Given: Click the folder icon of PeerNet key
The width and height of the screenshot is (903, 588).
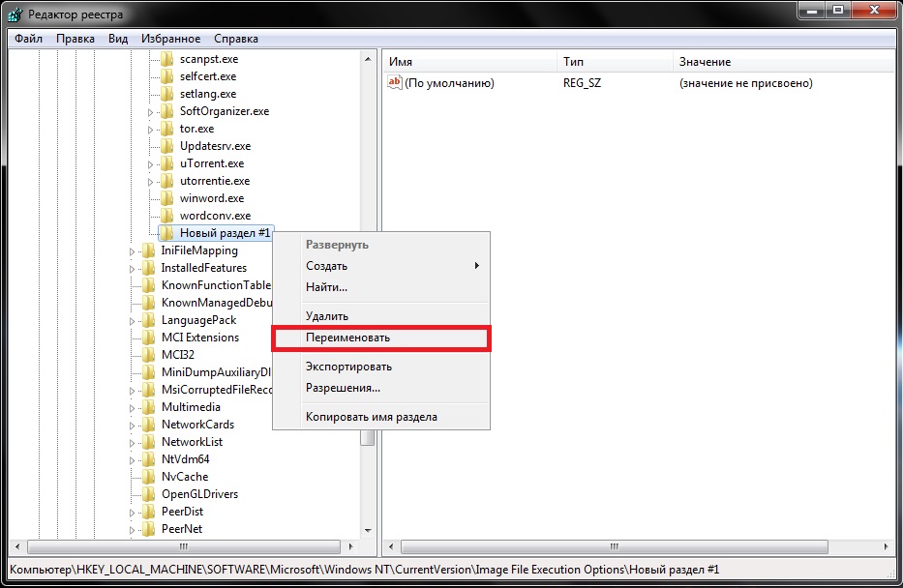Looking at the screenshot, I should 148,529.
